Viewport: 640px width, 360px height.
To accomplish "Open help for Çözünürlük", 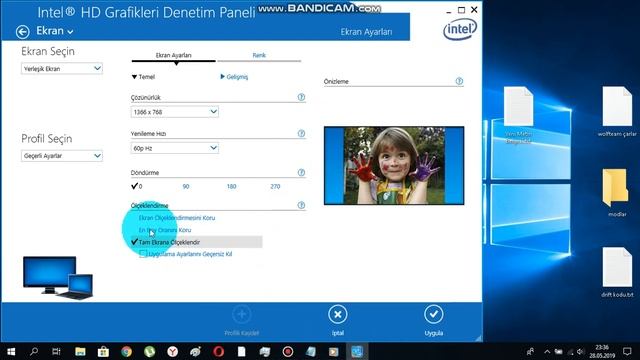I will [x=301, y=97].
